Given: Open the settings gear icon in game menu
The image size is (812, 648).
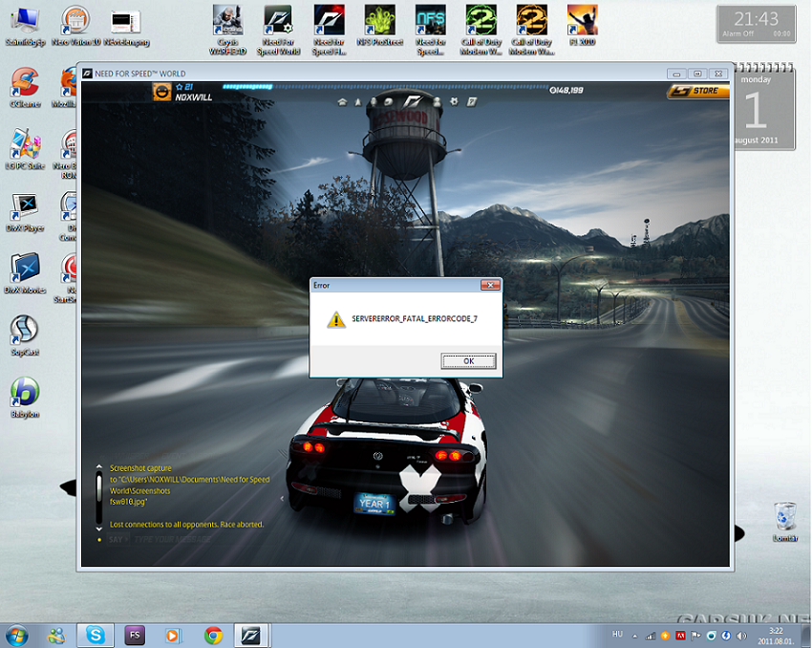Looking at the screenshot, I should click(454, 101).
